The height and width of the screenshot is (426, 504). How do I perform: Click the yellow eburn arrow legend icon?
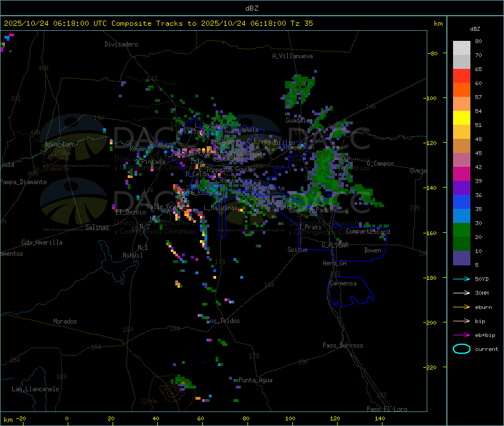pos(461,307)
